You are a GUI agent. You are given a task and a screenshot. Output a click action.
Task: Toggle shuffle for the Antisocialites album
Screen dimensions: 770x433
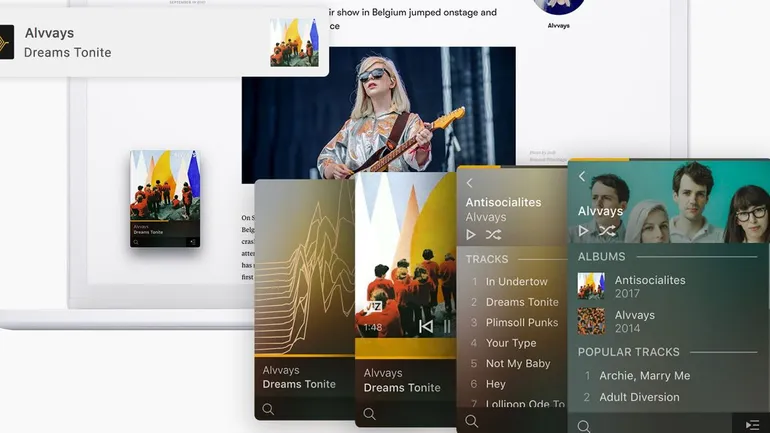(493, 235)
